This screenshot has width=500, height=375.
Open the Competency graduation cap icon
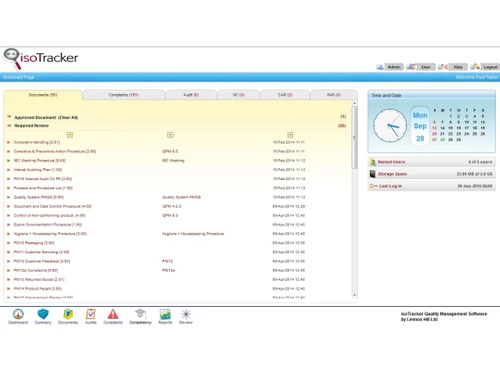140,314
